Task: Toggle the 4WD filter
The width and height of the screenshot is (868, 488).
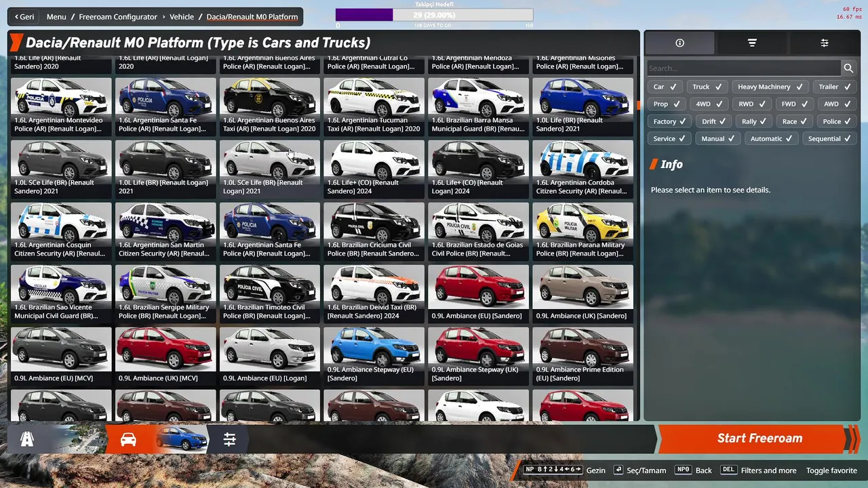Action: 709,104
